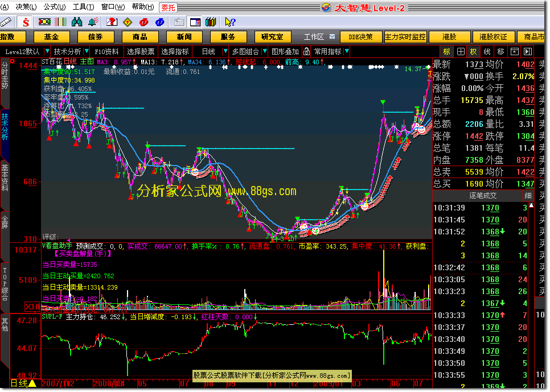
Task: Click the 债券 yellow button
Action: (x=96, y=37)
